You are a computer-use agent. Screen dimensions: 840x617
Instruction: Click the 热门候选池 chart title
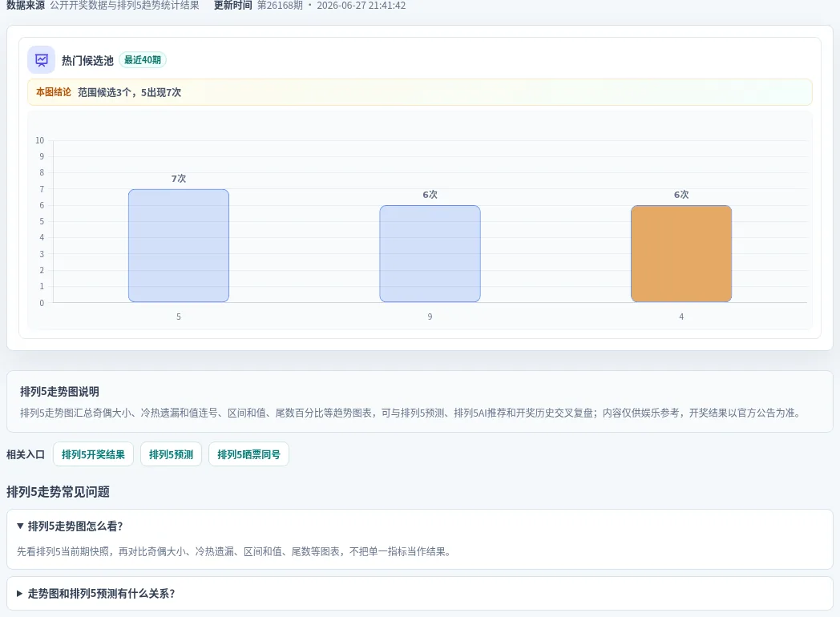[x=87, y=61]
